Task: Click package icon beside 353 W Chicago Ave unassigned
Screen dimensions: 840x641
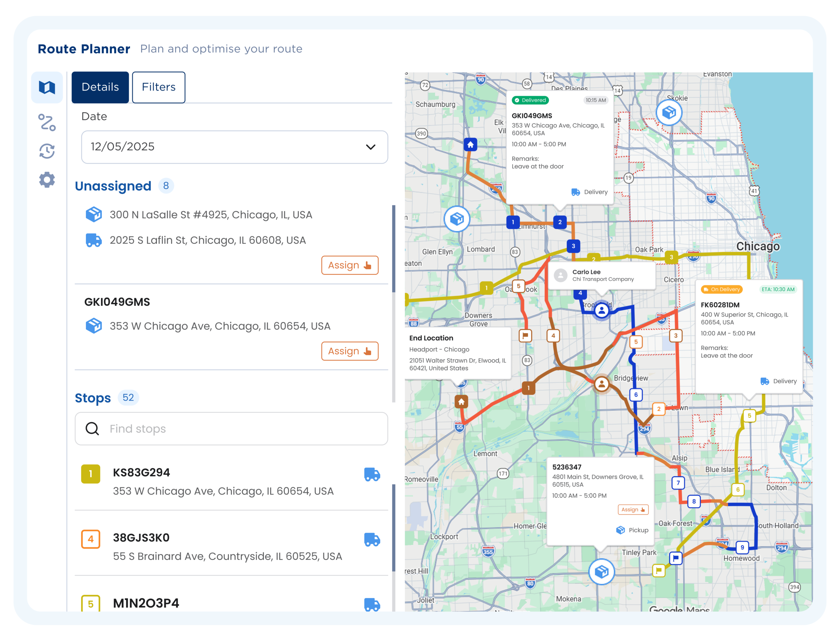Action: 94,326
